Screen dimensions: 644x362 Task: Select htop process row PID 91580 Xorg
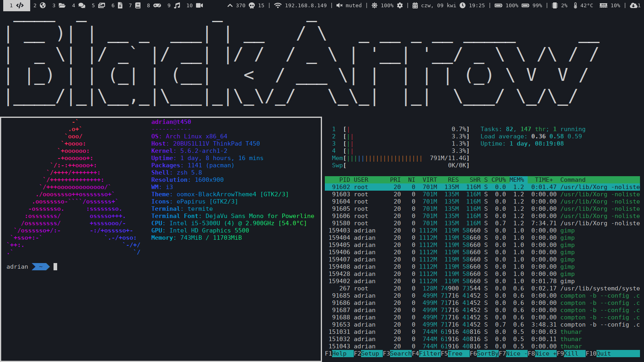[482, 223]
